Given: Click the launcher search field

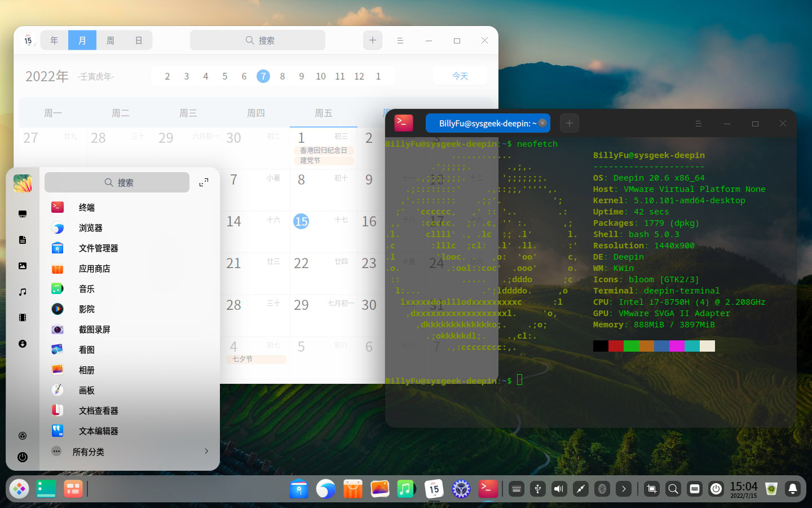Looking at the screenshot, I should (117, 182).
